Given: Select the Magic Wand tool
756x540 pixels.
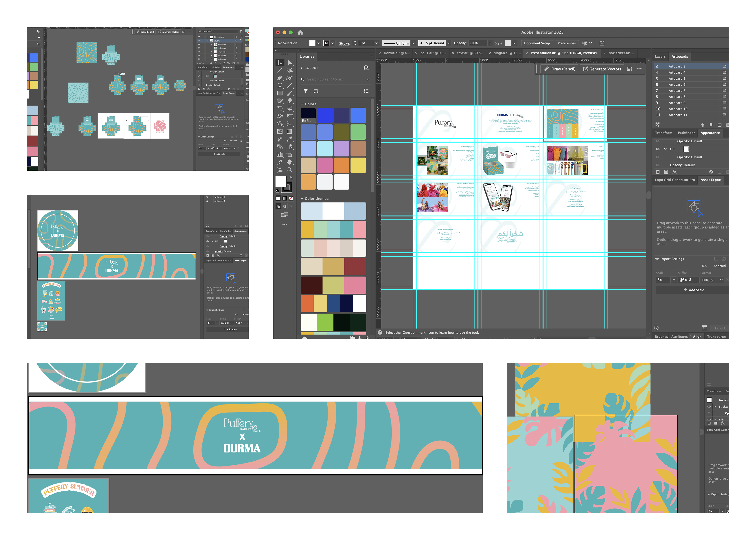Looking at the screenshot, I should click(x=280, y=70).
